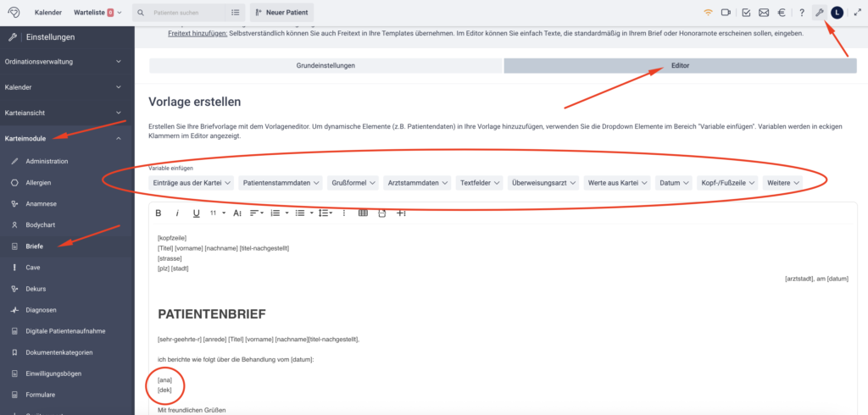Open the tasks checkmark icon
This screenshot has width=868, height=415.
[746, 12]
